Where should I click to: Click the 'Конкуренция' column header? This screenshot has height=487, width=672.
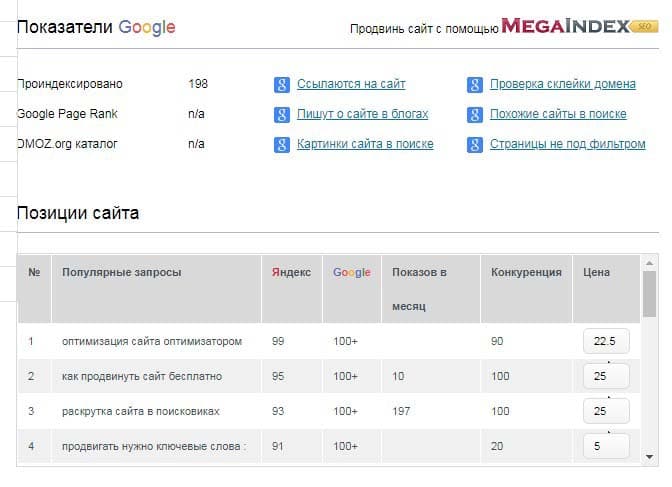[x=526, y=273]
